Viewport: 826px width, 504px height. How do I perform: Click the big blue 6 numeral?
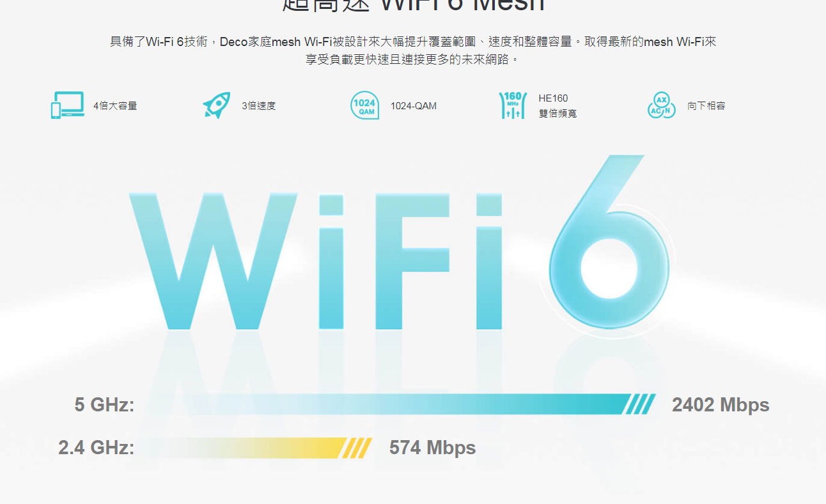click(608, 246)
